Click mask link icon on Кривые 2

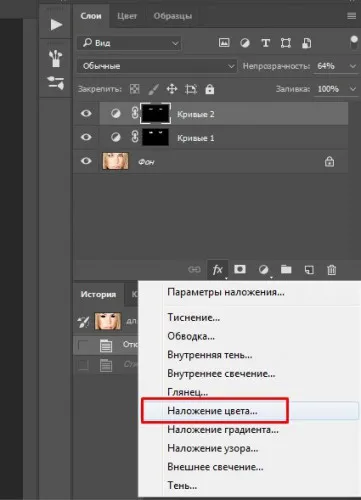tap(135, 113)
